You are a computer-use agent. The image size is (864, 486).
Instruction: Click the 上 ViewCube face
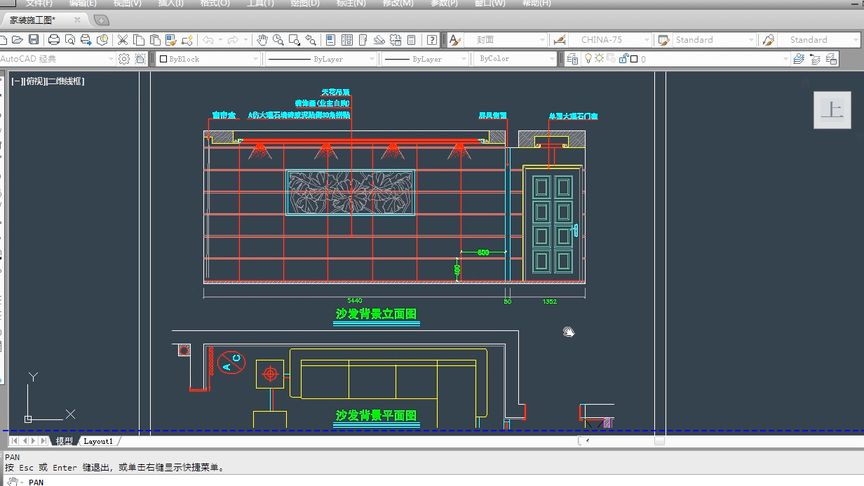832,110
